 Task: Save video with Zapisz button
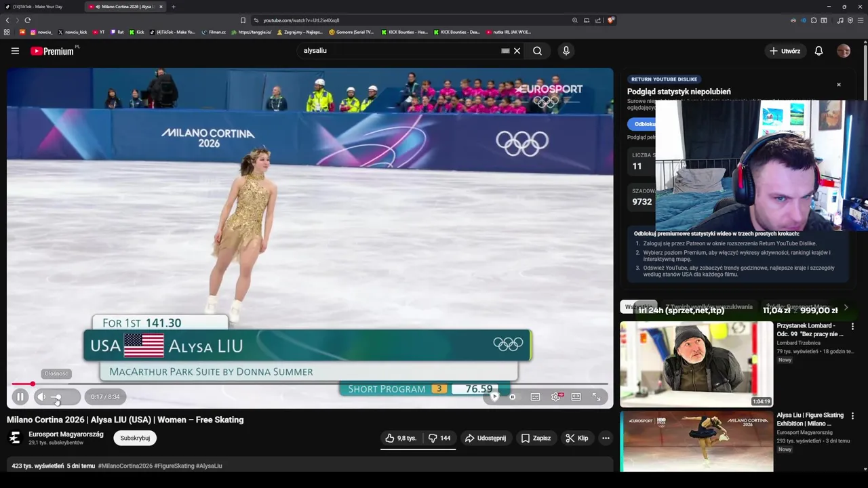pyautogui.click(x=536, y=439)
